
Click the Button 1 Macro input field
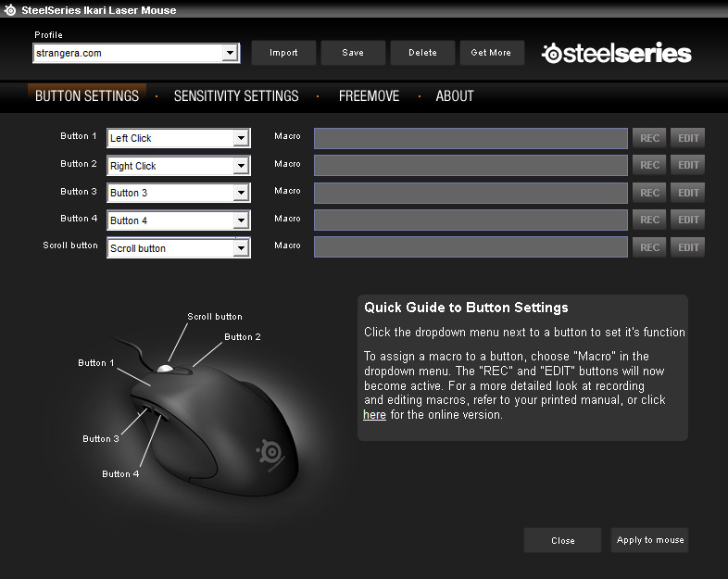[x=471, y=138]
